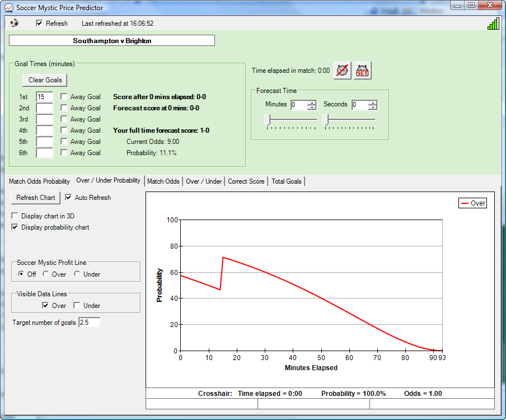Image resolution: width=506 pixels, height=420 pixels.
Task: Click the Refresh Chart button
Action: pyautogui.click(x=36, y=198)
